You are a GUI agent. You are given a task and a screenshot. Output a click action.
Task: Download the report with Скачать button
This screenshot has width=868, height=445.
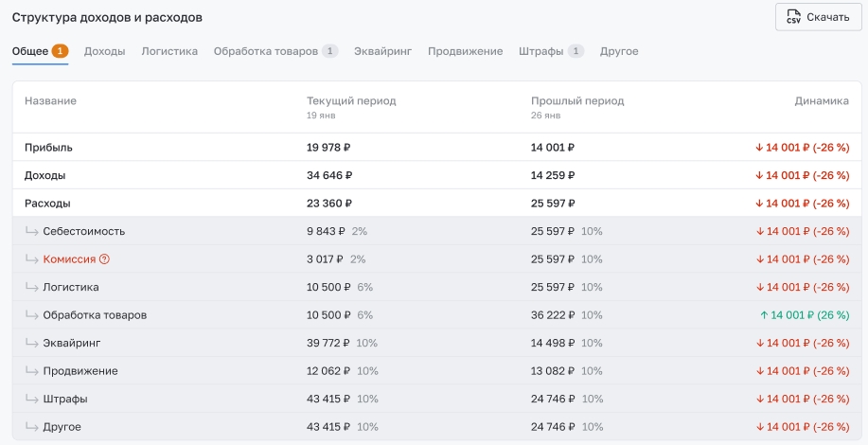click(818, 18)
